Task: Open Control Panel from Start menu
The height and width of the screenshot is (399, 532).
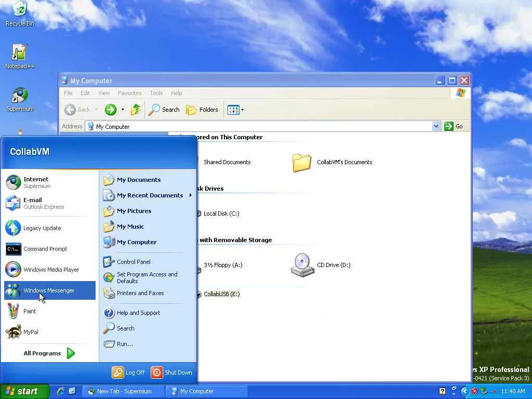Action: point(148,262)
